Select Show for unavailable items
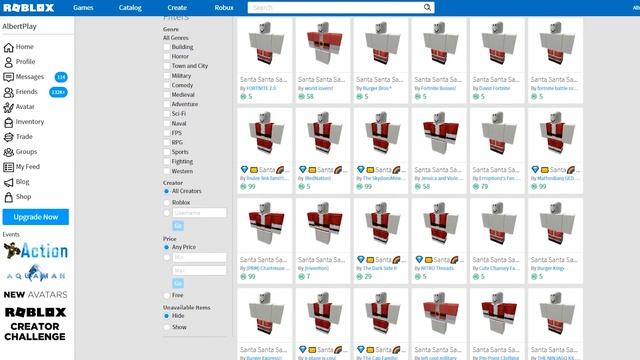Viewport: 640px width, 360px height. pos(167,327)
